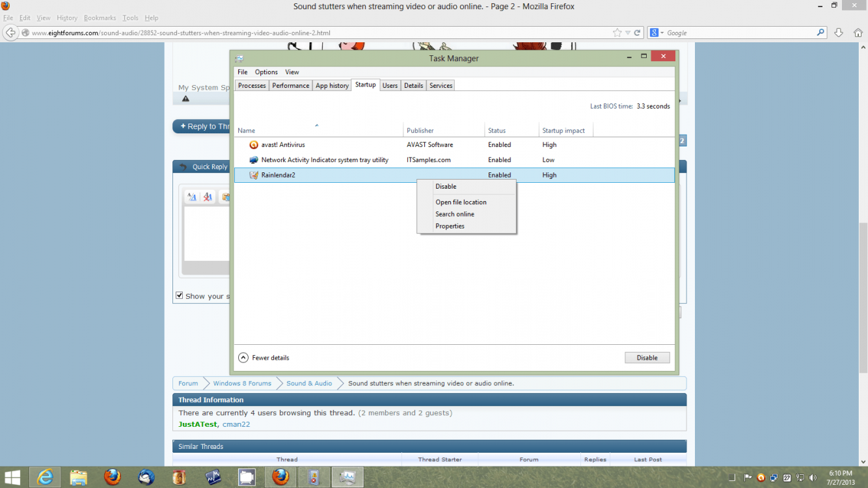
Task: Open the Firefox downloads arrow icon
Action: (x=839, y=33)
